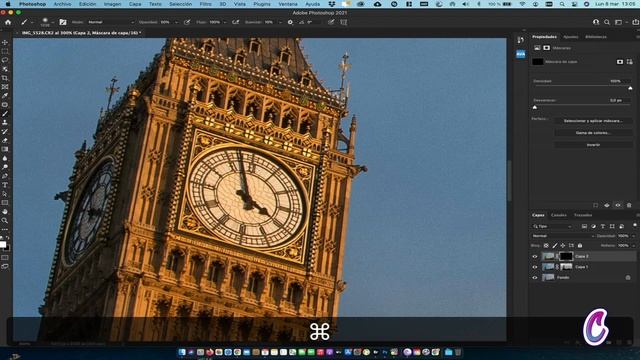Click Seleccionar y aplicar máscara button
This screenshot has width=640, height=360.
click(593, 121)
